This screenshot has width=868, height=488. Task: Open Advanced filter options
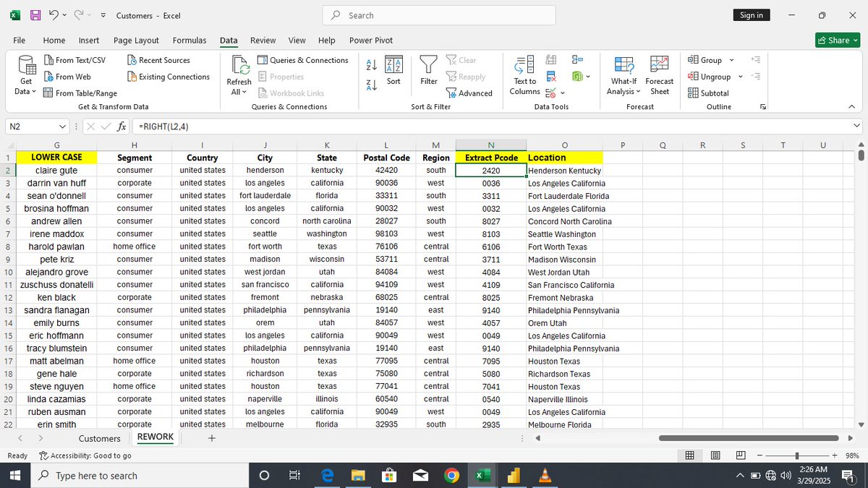click(469, 93)
